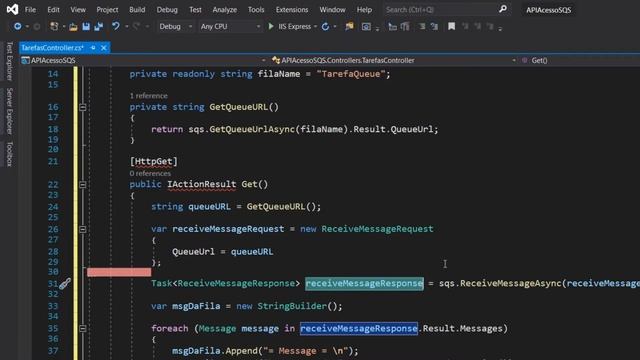
Task: Close the TarefasController.cs tab
Action: pos(104,48)
